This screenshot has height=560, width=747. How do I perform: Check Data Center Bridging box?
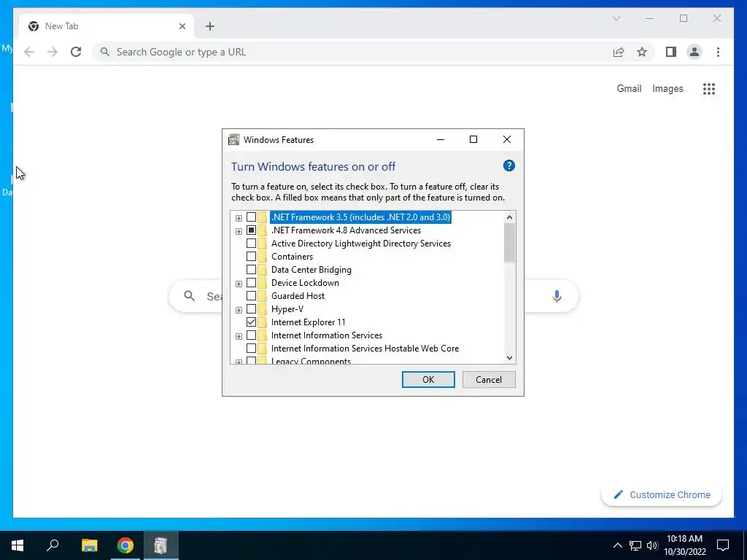pyautogui.click(x=251, y=270)
